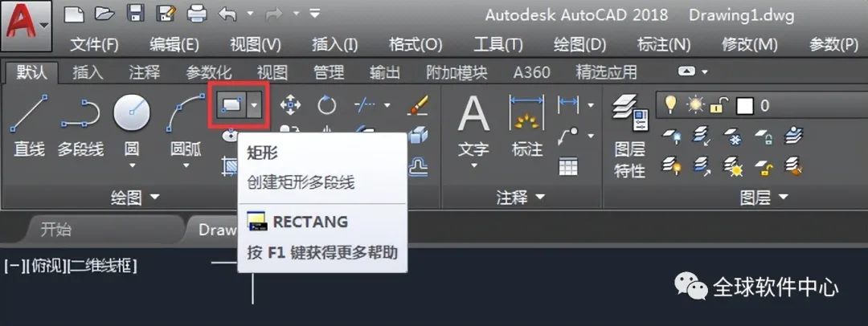Viewport: 868px width, 326px height.
Task: Open the rectangle tool dropdown arrow
Action: tap(254, 104)
